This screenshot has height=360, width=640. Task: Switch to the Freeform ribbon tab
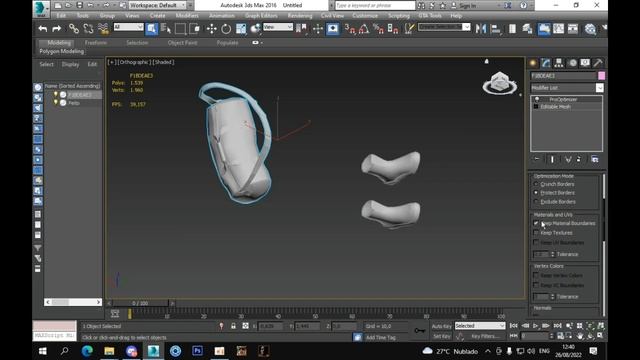(x=96, y=42)
